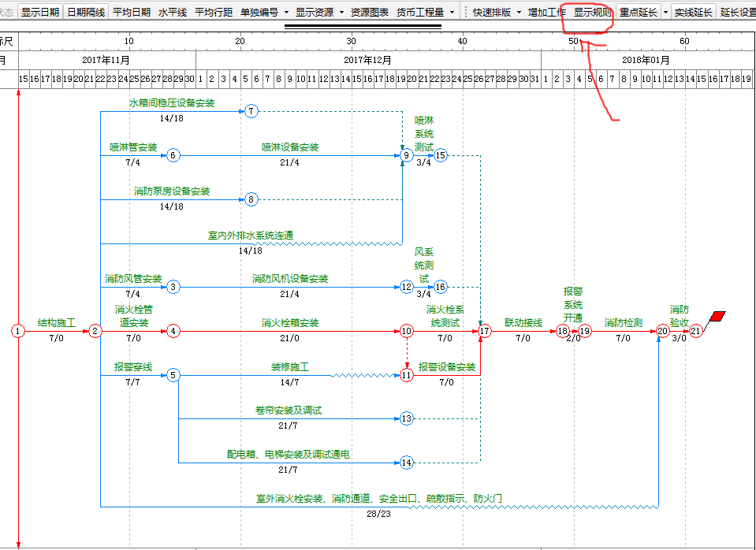Select node 13 after 卷帘安装及调试
756x550 pixels.
(407, 418)
